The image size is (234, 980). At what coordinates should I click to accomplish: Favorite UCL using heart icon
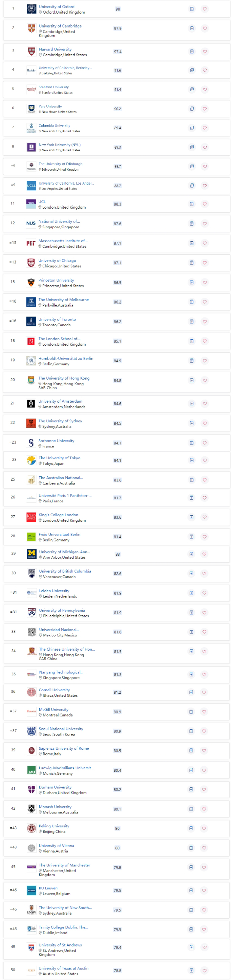(x=205, y=204)
